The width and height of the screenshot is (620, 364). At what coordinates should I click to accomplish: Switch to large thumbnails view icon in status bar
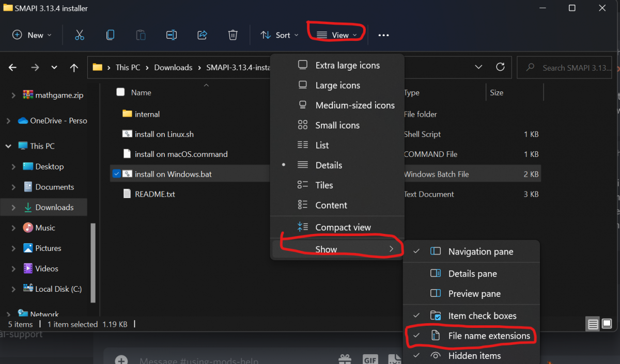(x=607, y=324)
